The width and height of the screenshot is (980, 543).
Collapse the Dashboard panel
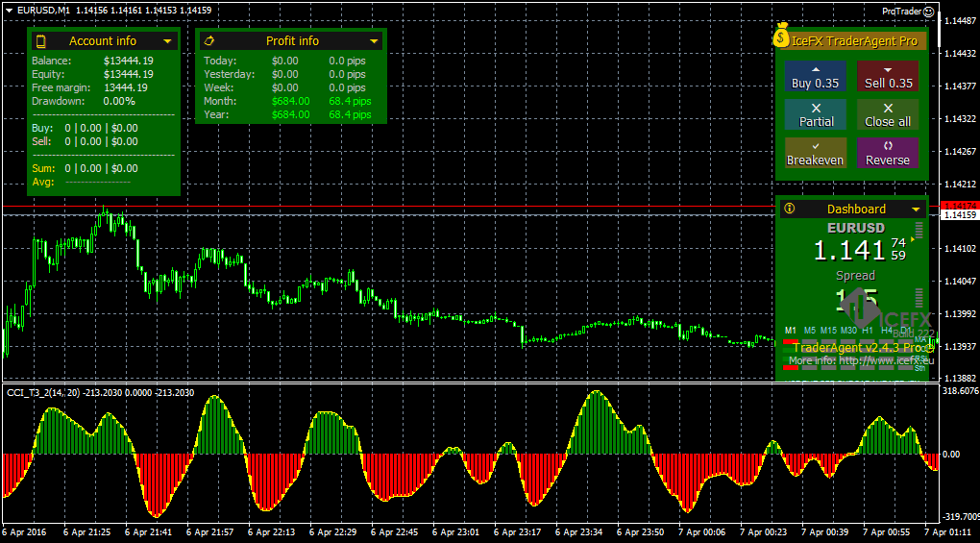pyautogui.click(x=916, y=210)
